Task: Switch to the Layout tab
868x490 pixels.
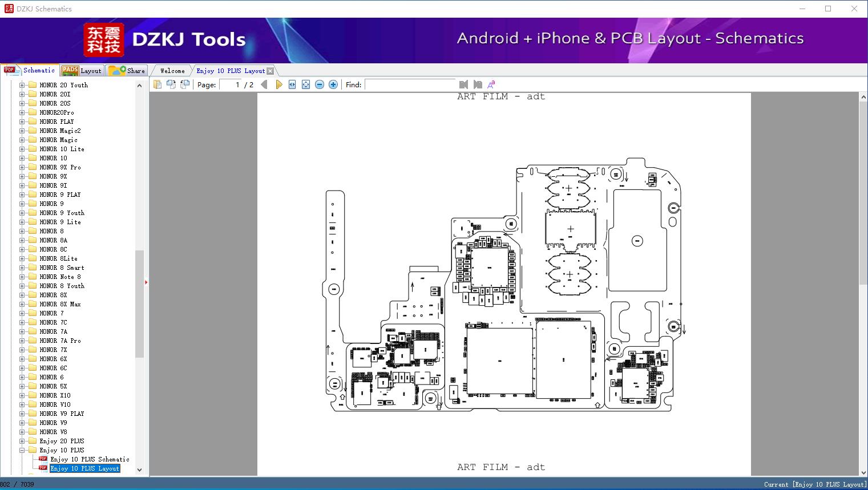Action: (x=82, y=71)
